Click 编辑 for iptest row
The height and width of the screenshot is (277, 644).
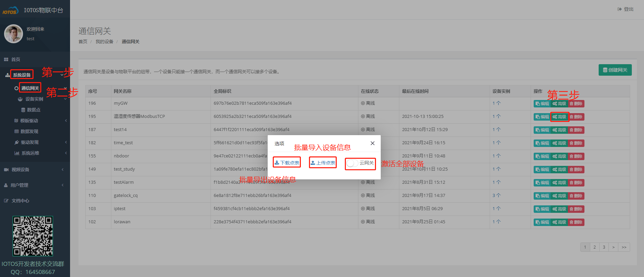click(542, 209)
